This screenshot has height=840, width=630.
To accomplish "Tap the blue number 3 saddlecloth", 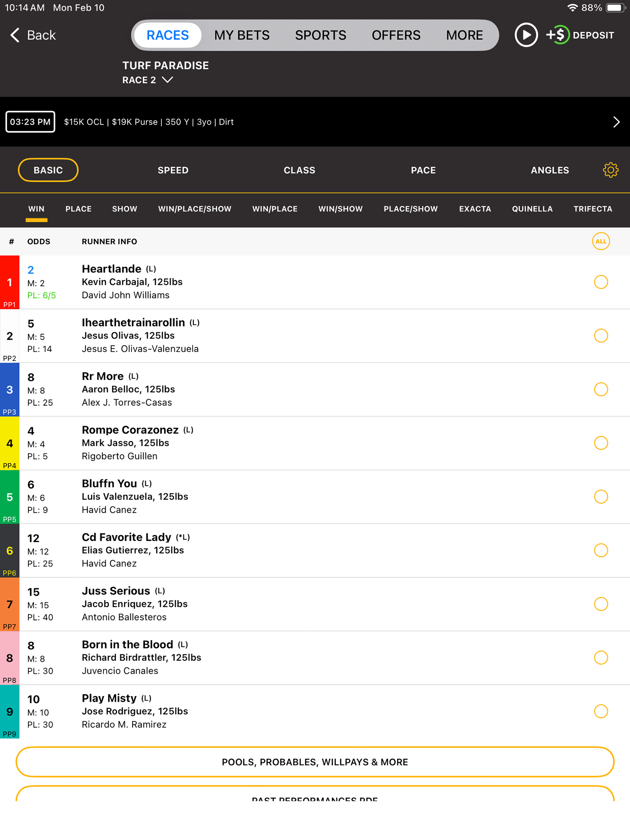I will [10, 390].
